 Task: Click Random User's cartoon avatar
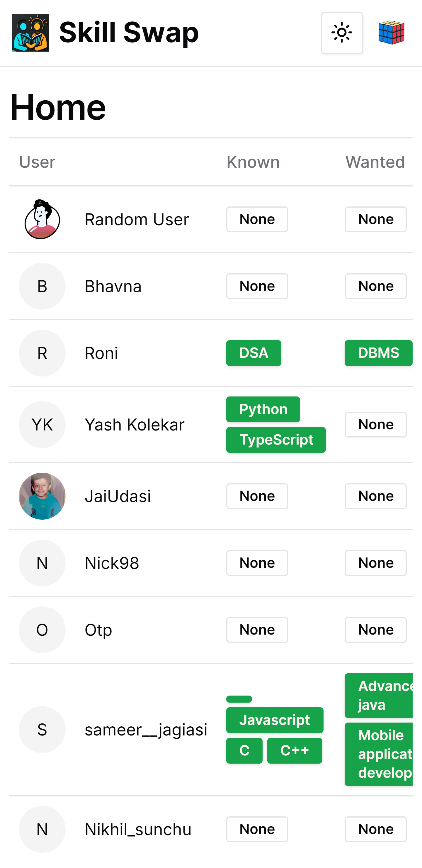(x=42, y=219)
